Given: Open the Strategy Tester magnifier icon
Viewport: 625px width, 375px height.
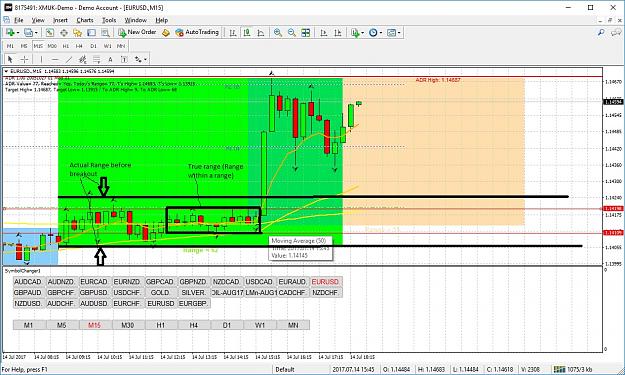Looking at the screenshot, I should click(105, 33).
